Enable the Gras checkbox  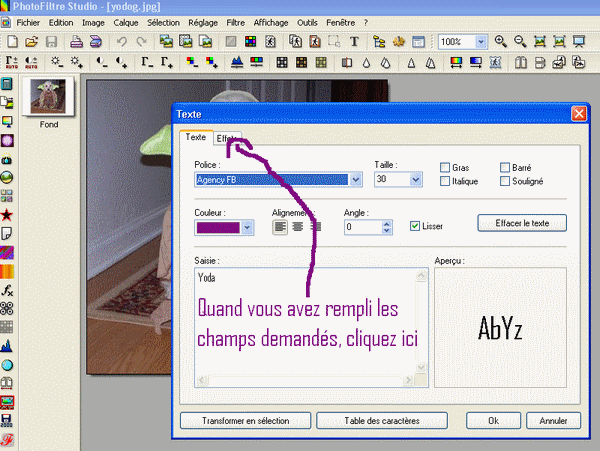[445, 168]
